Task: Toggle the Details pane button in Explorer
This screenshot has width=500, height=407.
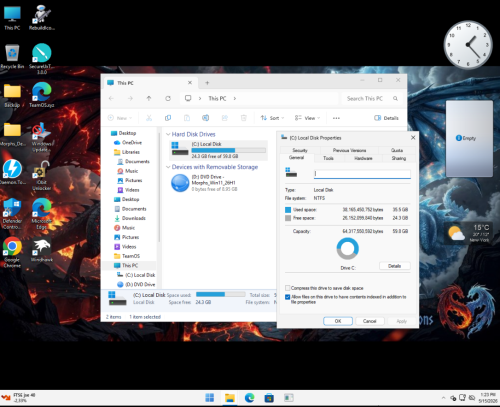Action: tap(386, 118)
